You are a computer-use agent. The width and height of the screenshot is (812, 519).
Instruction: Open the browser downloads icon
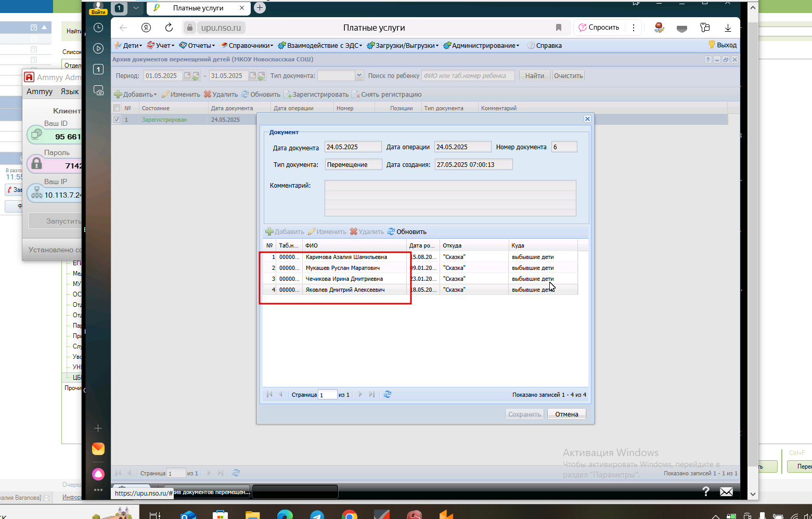[x=728, y=28]
